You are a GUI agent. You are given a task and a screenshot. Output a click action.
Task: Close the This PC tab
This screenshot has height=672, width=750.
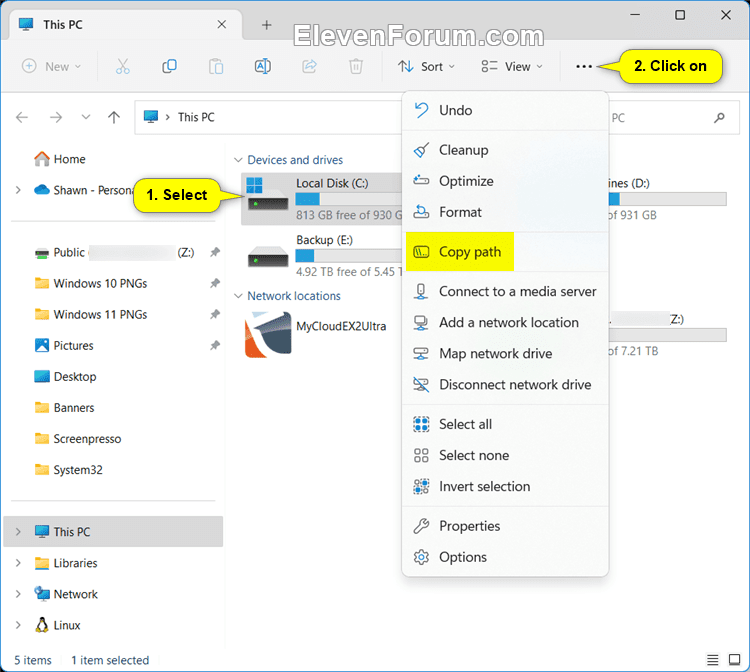coord(221,24)
